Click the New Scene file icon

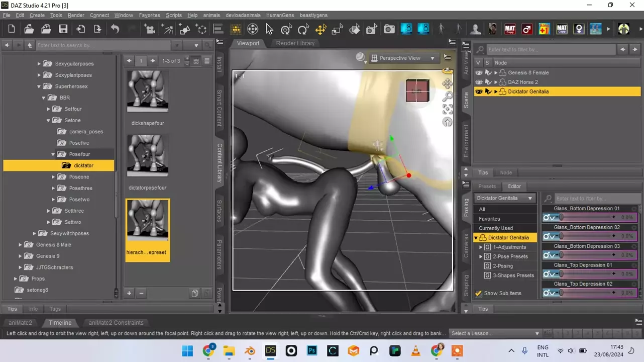[x=12, y=29]
